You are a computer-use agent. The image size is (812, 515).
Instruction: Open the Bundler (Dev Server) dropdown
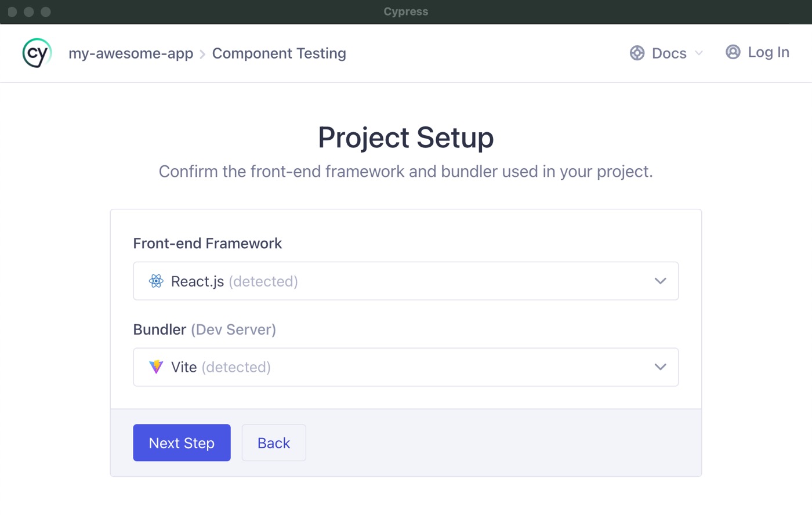[406, 367]
